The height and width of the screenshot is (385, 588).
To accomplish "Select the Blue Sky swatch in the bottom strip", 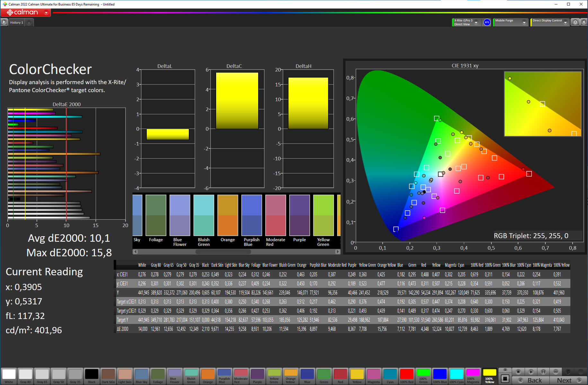I will (x=141, y=376).
